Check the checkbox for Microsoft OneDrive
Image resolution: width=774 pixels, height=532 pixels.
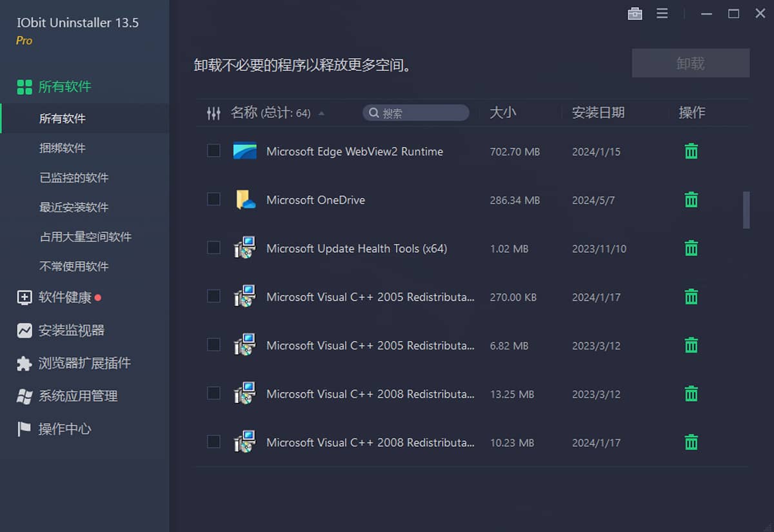(213, 199)
